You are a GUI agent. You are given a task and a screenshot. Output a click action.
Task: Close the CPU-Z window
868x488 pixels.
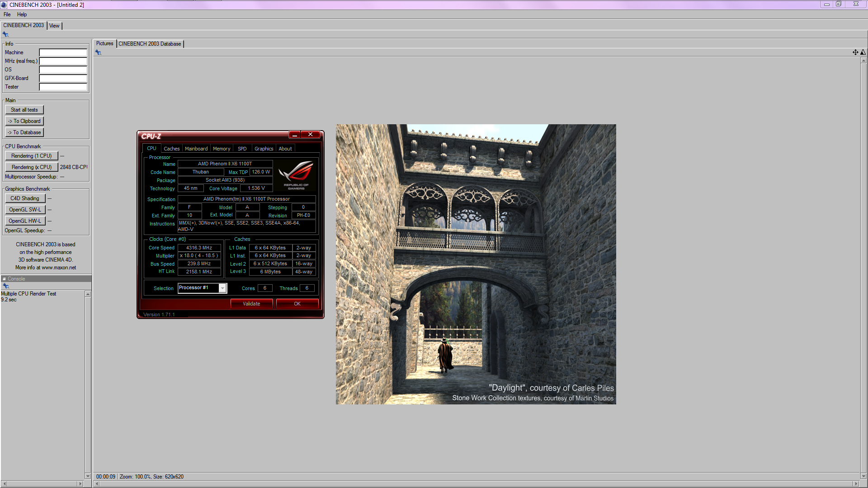point(311,135)
